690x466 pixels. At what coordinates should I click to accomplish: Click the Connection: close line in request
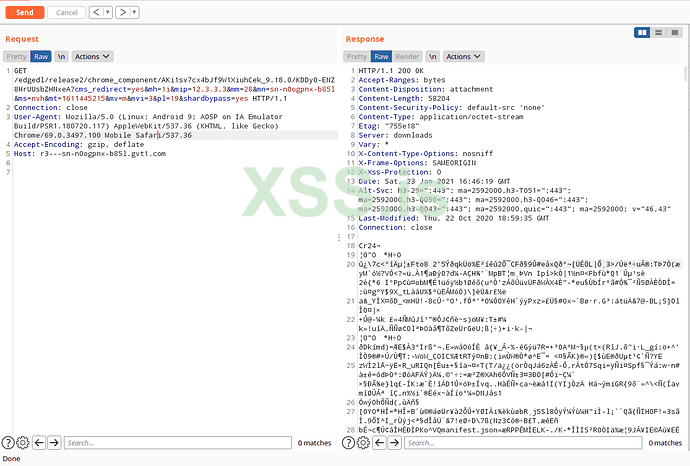[51, 107]
